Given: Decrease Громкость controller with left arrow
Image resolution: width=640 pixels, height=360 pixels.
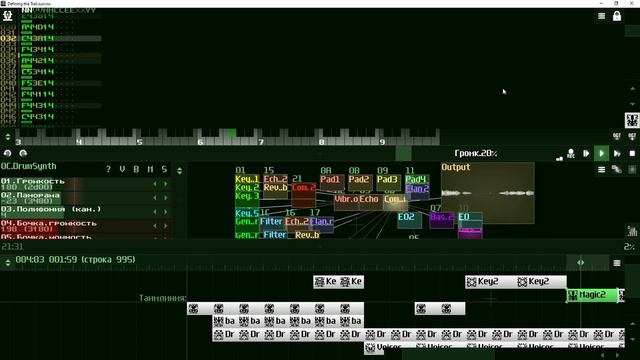Looking at the screenshot, I should 155,184.
